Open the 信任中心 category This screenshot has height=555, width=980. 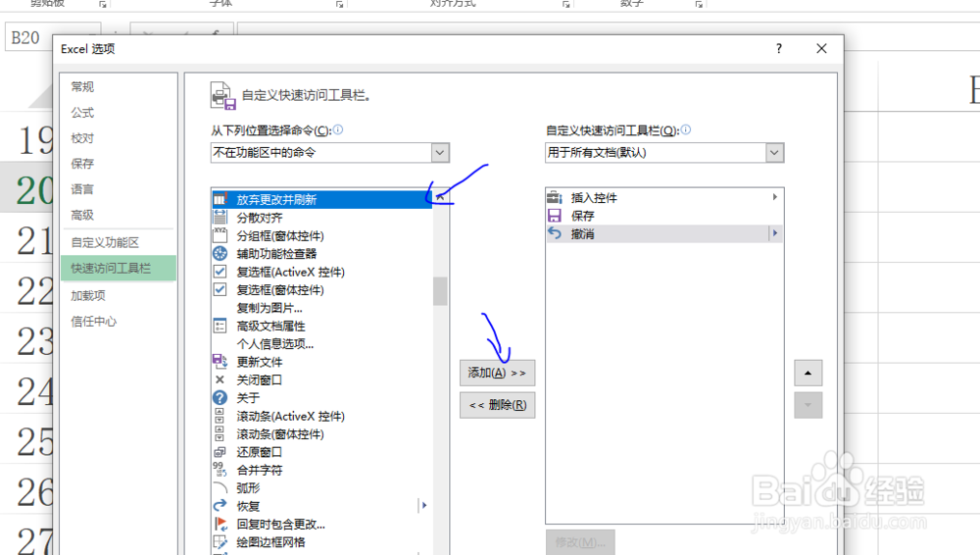[94, 322]
